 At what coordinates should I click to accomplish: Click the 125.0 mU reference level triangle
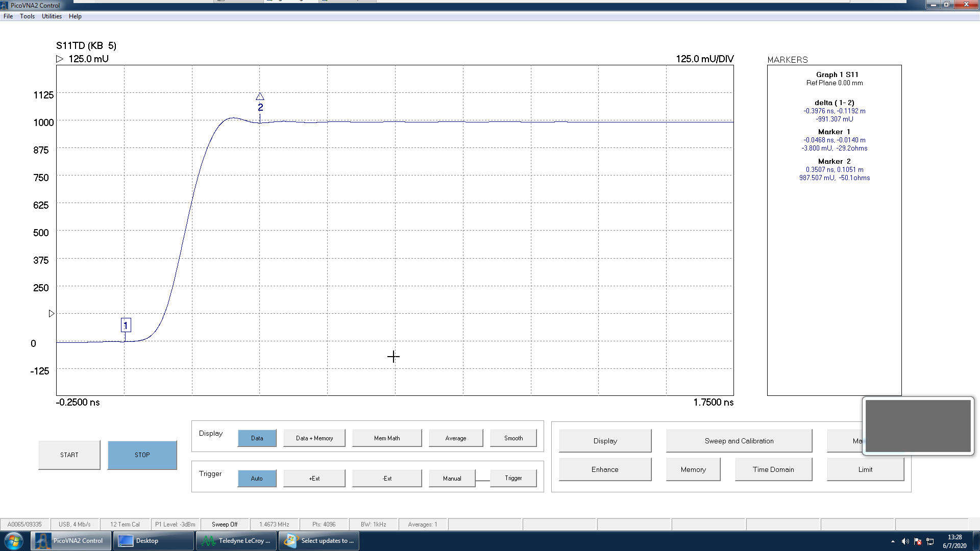(x=60, y=59)
